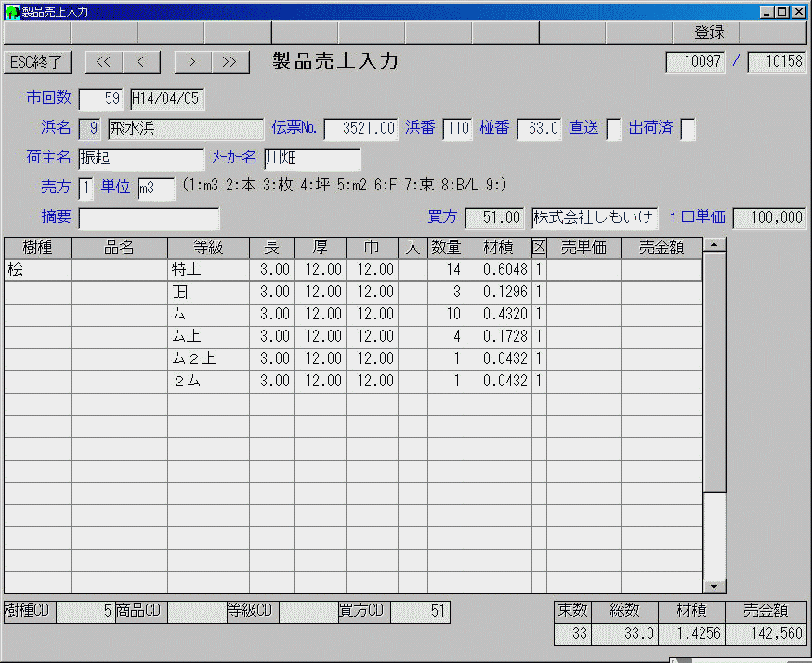812x663 pixels.
Task: Toggle the 直送 checkbox
Action: tap(613, 129)
